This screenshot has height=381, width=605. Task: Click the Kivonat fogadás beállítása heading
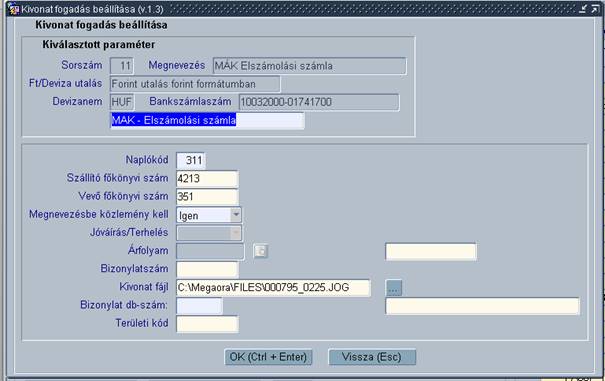(x=101, y=25)
